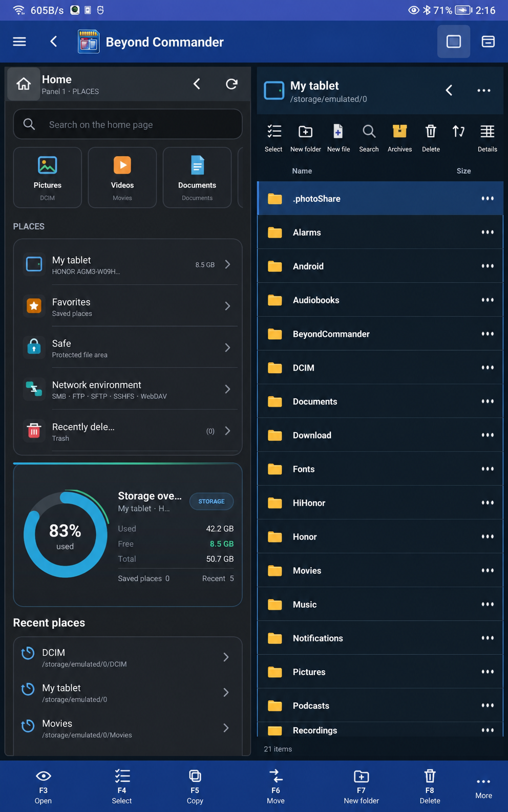This screenshot has width=508, height=812.
Task: Show options for Android folder
Action: coord(488,266)
